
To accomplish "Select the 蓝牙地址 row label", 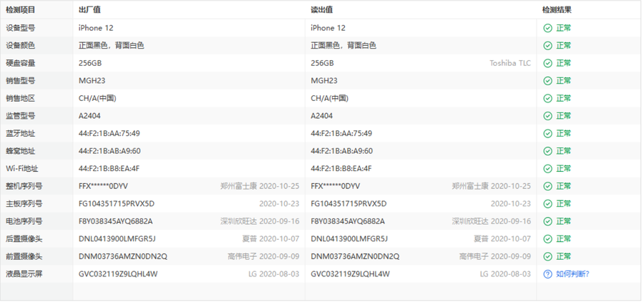I will click(21, 134).
